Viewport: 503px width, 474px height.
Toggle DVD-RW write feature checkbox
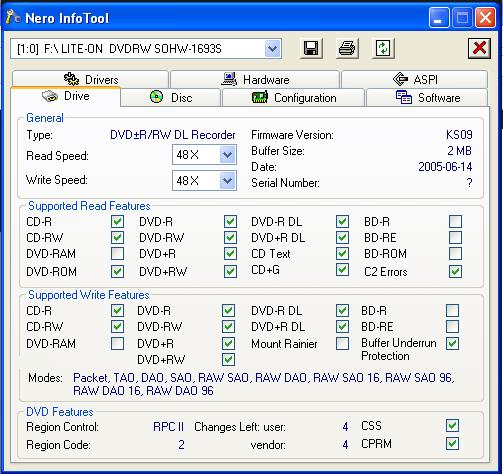tap(228, 326)
